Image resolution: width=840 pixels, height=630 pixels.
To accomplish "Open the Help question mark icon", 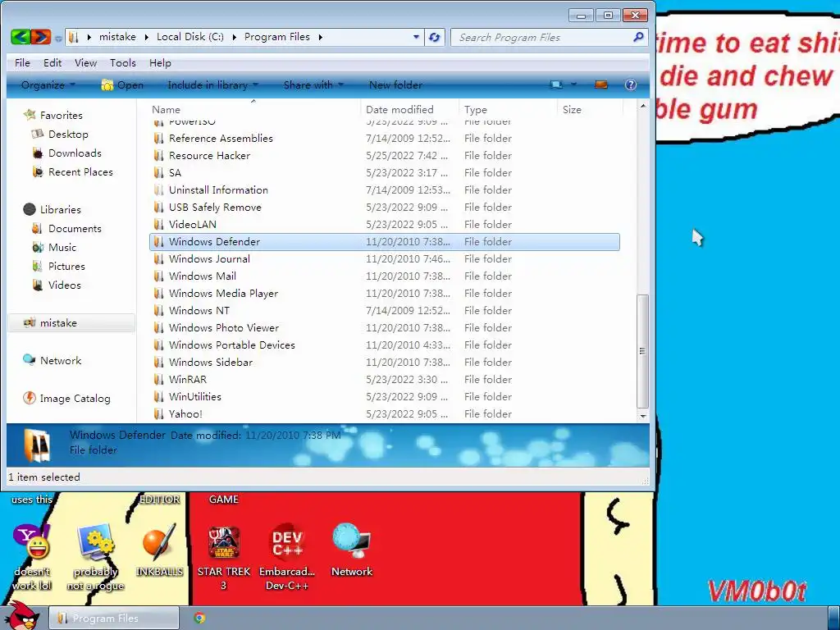I will (x=631, y=84).
